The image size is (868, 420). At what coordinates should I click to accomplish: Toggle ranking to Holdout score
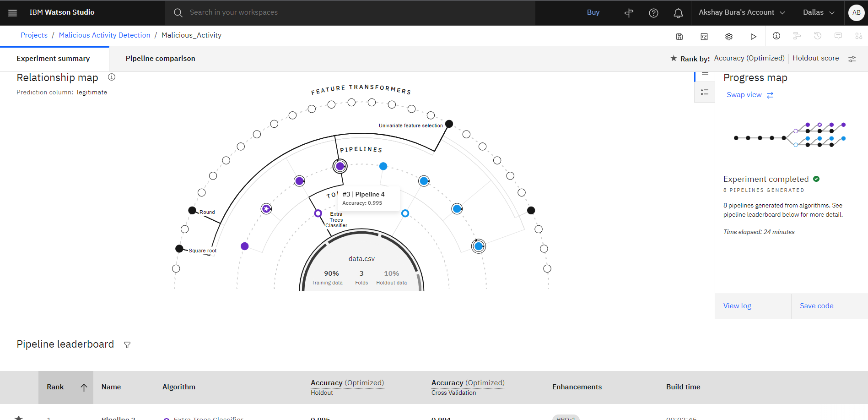tap(816, 58)
